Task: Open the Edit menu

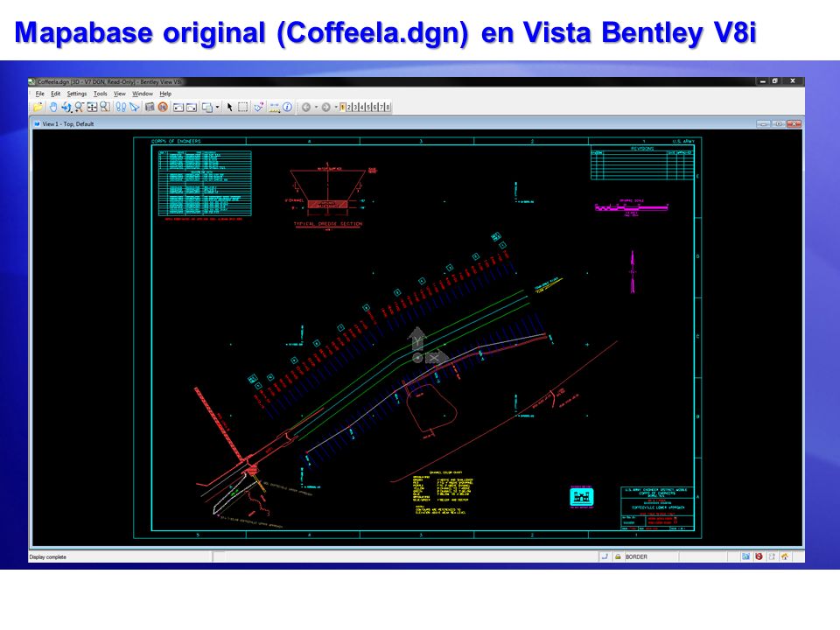Action: pyautogui.click(x=56, y=94)
